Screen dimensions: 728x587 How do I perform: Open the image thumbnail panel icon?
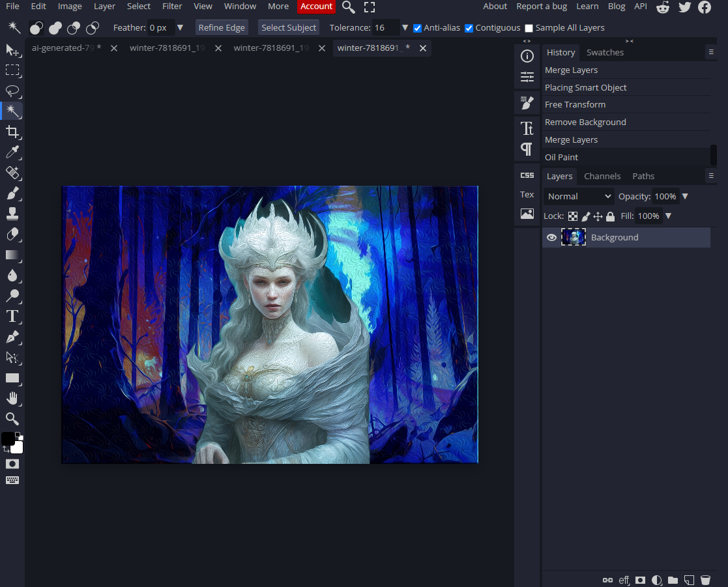[x=527, y=214]
